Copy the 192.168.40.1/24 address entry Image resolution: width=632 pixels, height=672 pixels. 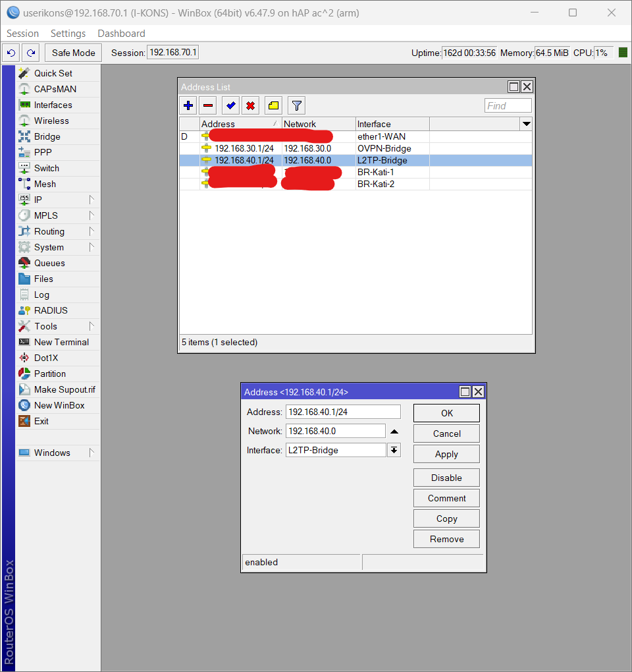pyautogui.click(x=446, y=518)
